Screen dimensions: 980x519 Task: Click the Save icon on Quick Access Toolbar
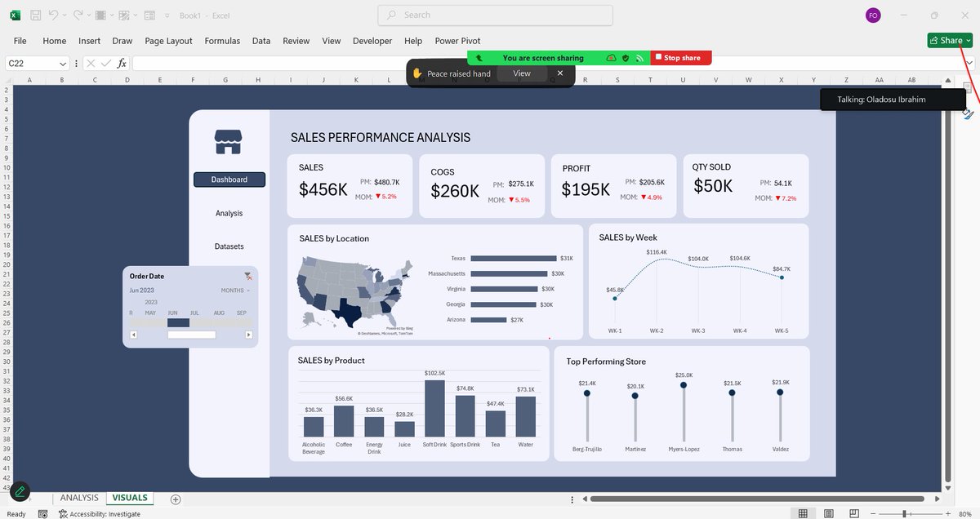pos(35,14)
